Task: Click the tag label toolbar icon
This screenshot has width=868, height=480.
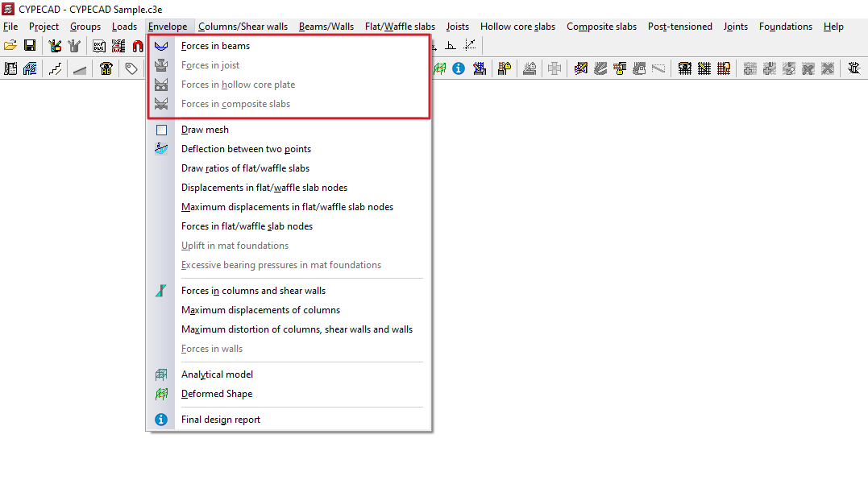Action: (x=131, y=68)
